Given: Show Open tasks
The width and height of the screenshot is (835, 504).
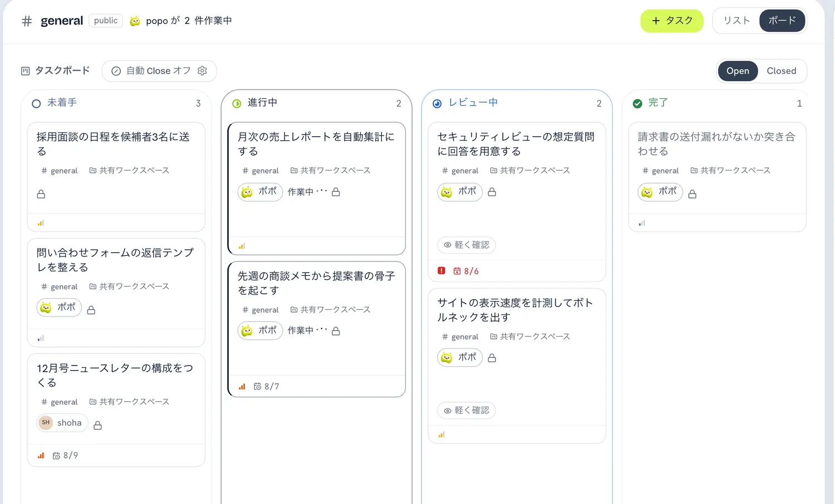Looking at the screenshot, I should coord(738,71).
